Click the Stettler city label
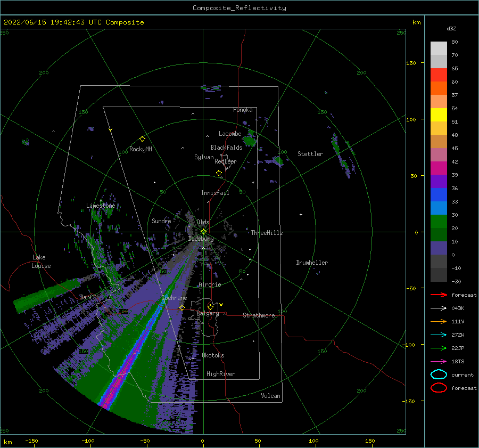This screenshot has height=448, width=479. click(310, 154)
